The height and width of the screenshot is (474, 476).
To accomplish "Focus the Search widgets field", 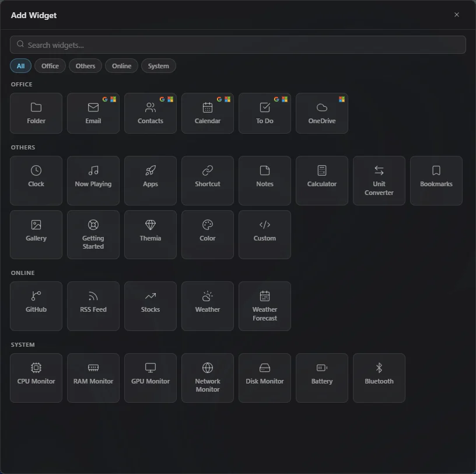I will point(238,45).
